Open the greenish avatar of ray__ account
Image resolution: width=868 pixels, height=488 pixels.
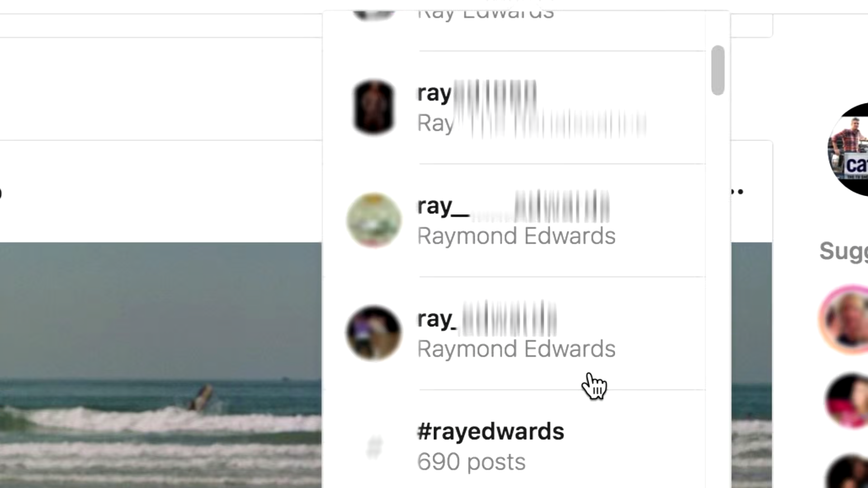(374, 221)
